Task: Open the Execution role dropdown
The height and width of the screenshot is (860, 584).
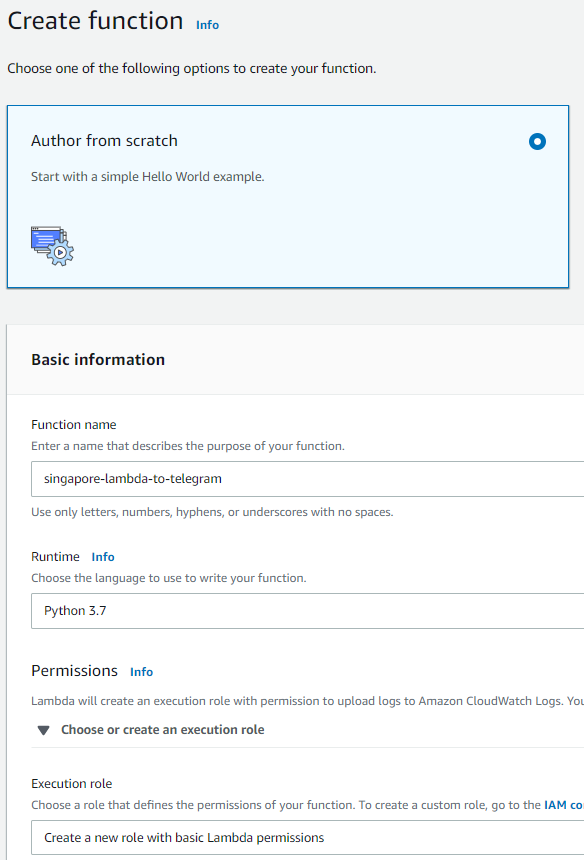Action: pos(307,838)
